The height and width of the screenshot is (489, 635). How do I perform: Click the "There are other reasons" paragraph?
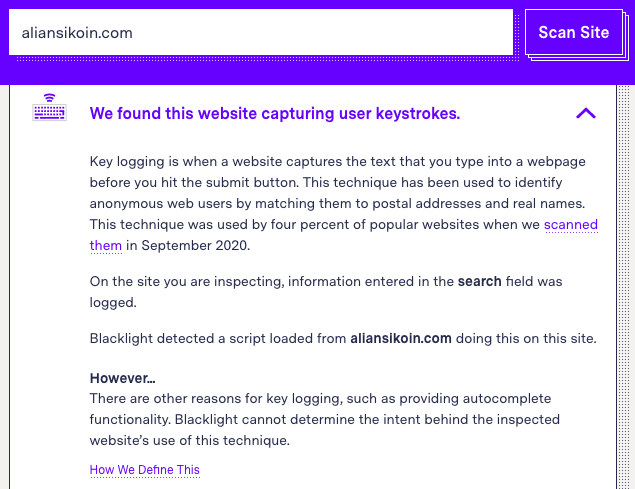[x=324, y=419]
